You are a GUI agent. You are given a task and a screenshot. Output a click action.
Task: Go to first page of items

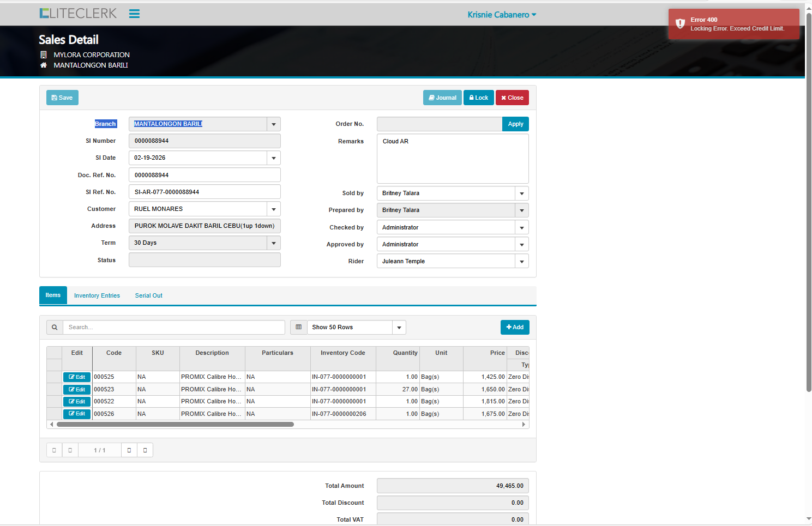pos(54,450)
